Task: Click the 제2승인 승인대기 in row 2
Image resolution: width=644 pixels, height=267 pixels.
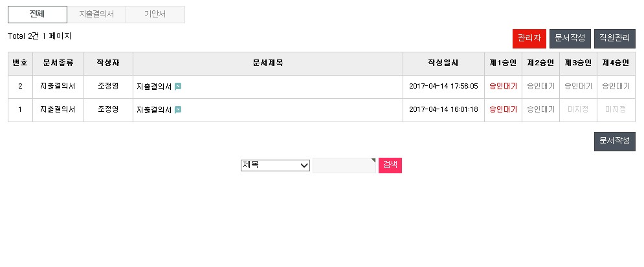Action: [541, 87]
